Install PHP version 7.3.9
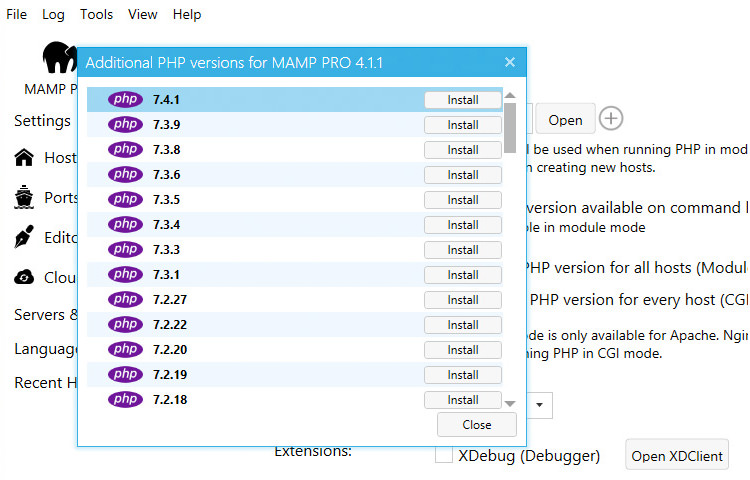This screenshot has height=480, width=750. click(x=463, y=125)
